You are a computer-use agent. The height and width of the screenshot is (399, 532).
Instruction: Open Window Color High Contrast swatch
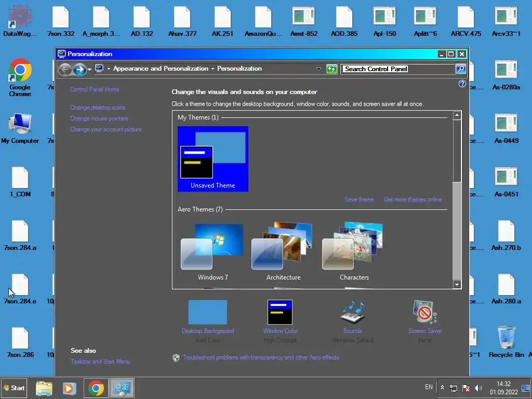tap(280, 312)
